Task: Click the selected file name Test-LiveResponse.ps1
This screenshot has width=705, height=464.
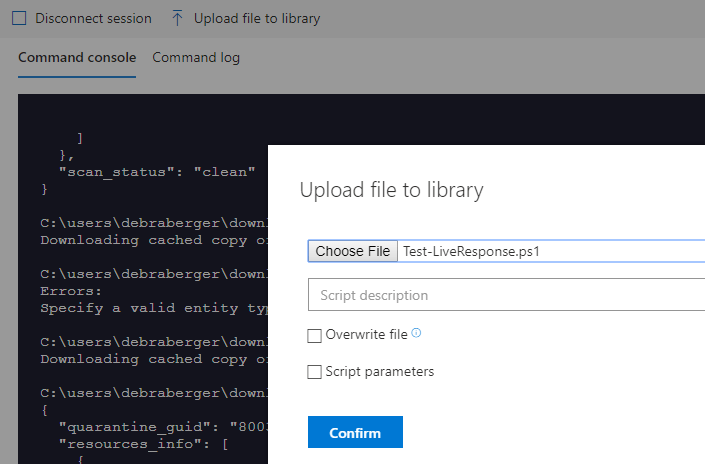Action: pos(471,252)
